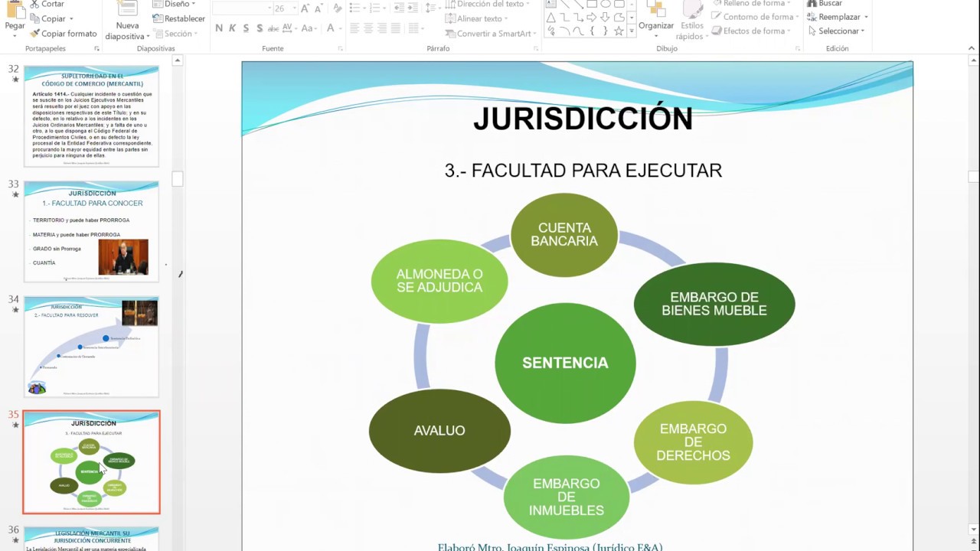Select the elbow arrow connector shape
Image resolution: width=980 pixels, height=551 pixels.
578,18
